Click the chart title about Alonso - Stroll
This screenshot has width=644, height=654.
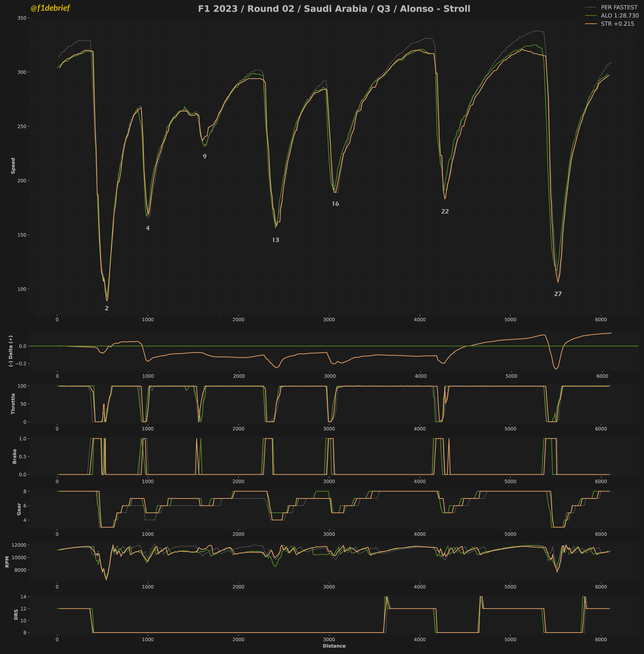tap(334, 9)
